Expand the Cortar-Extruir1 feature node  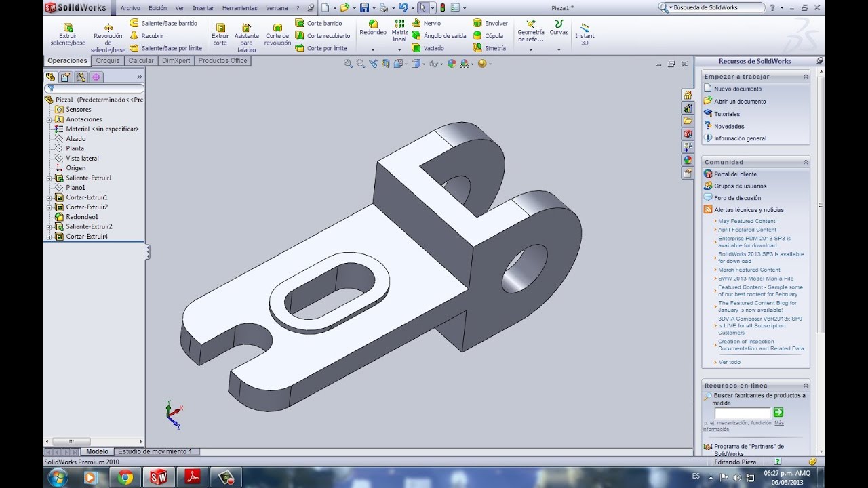(49, 197)
